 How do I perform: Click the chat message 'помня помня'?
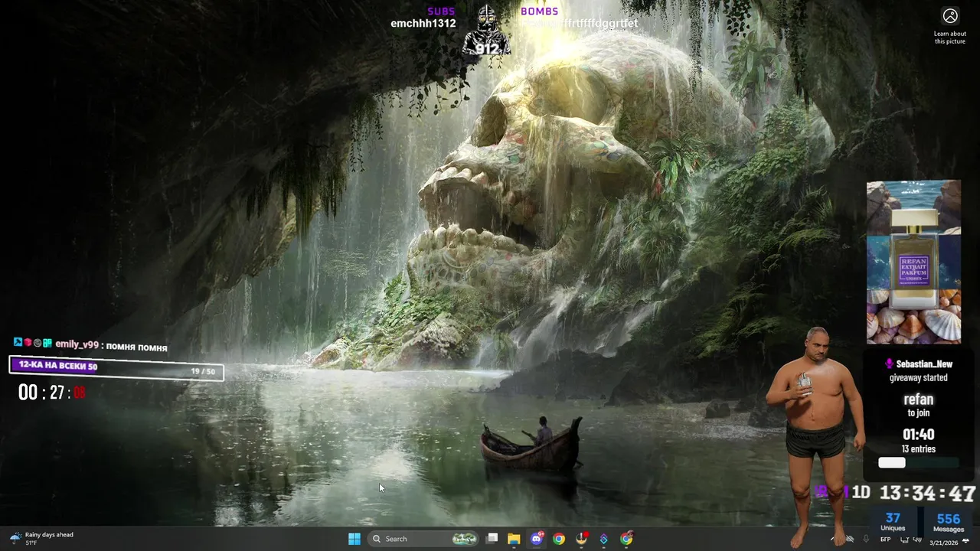(x=137, y=347)
